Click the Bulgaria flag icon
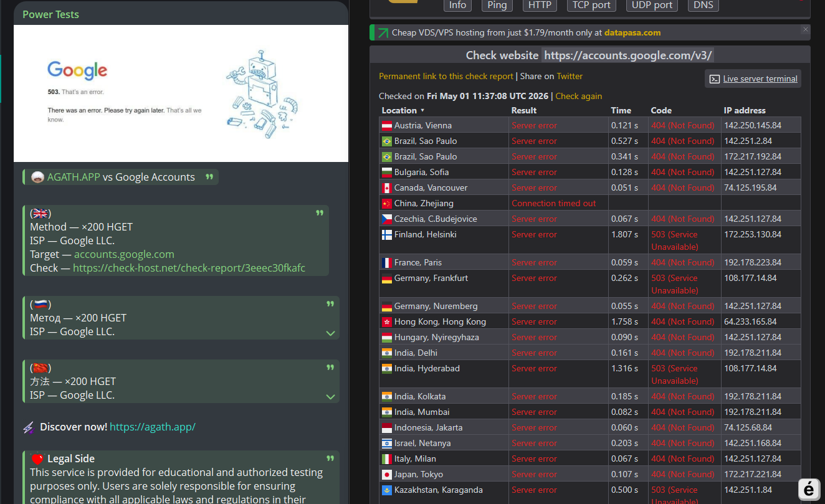Viewport: 825px width, 504px height. (387, 172)
